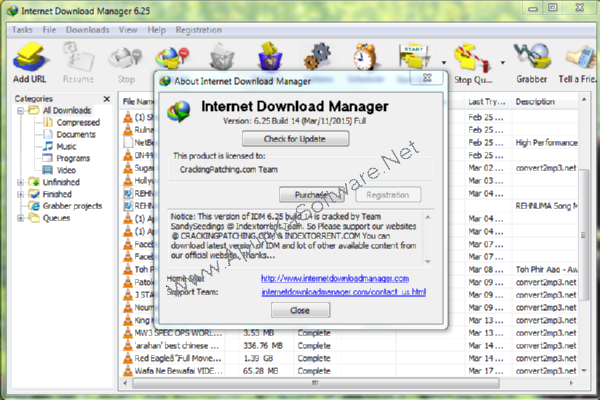Click the Delete trash bin icon

click(222, 57)
